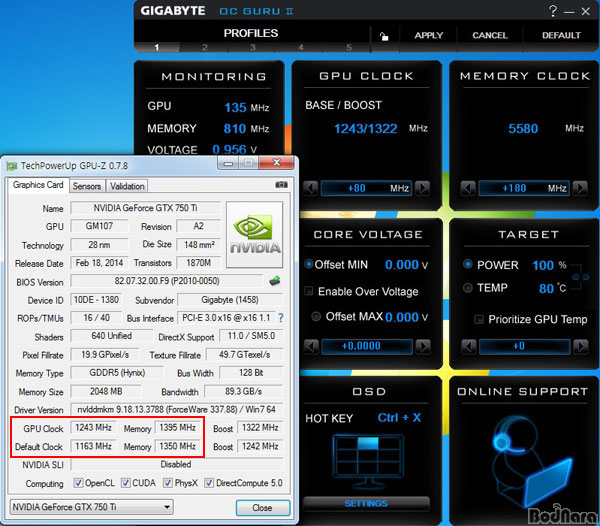Click the lock icon next to APPLY
The height and width of the screenshot is (526, 600).
point(384,36)
